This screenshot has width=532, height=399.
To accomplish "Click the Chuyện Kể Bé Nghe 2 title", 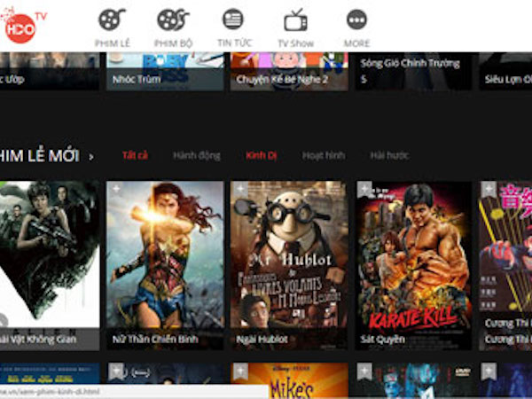I will click(x=282, y=79).
